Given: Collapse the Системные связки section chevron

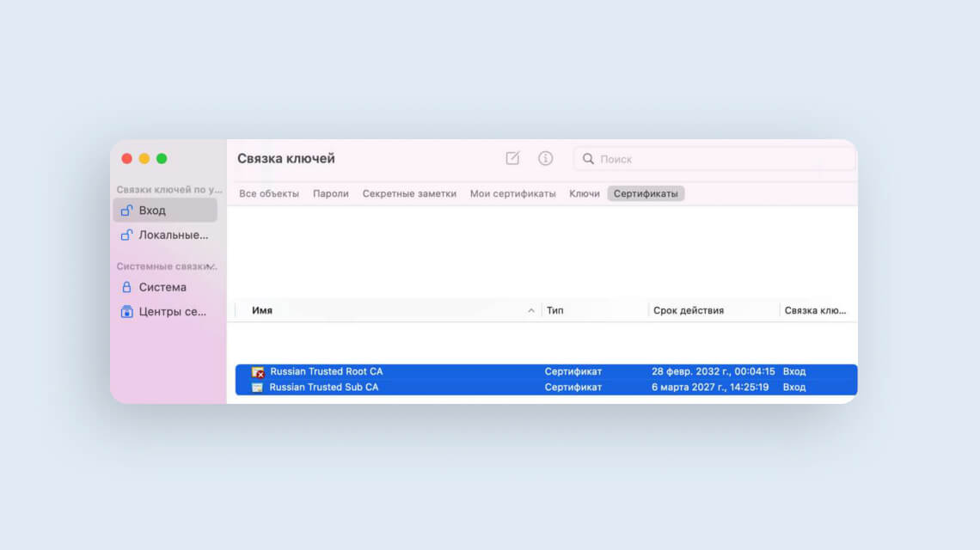Looking at the screenshot, I should pos(211,267).
